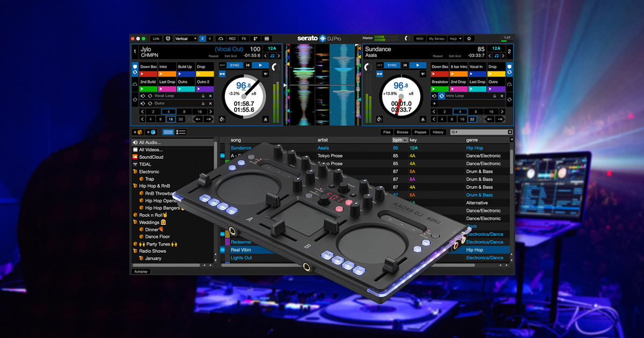Adjust the master volume knob
Image resolution: width=644 pixels, height=338 pixels.
pyautogui.click(x=406, y=39)
